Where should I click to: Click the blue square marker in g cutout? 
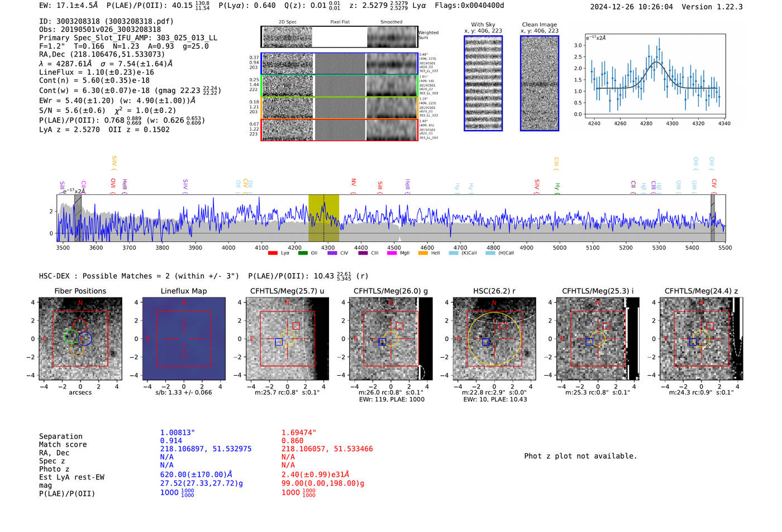point(382,342)
